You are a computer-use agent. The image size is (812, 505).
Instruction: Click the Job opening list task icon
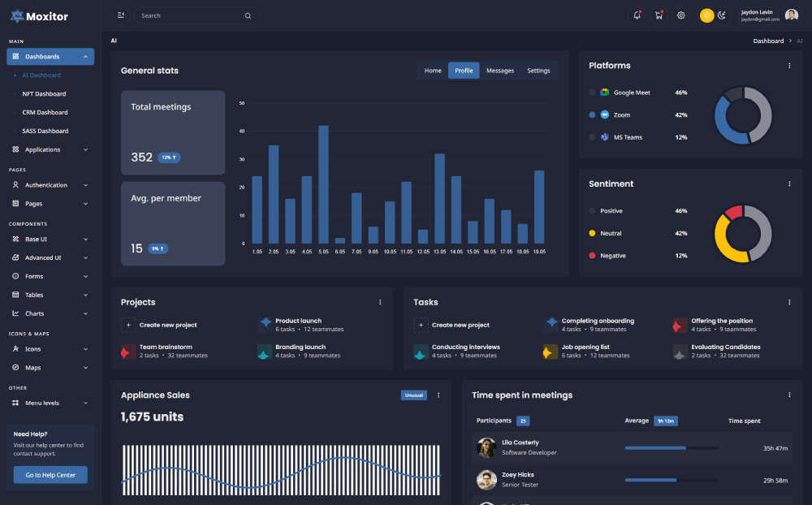point(551,352)
